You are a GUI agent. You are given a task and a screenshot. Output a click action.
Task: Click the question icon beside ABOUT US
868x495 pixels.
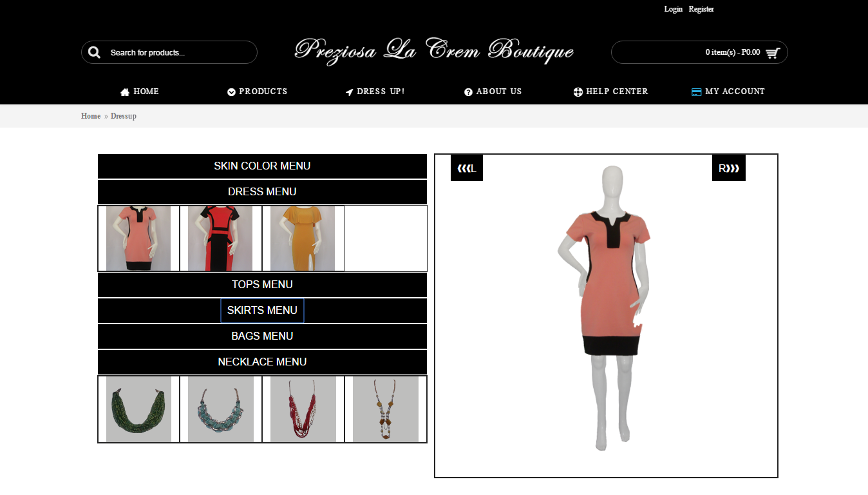(468, 92)
